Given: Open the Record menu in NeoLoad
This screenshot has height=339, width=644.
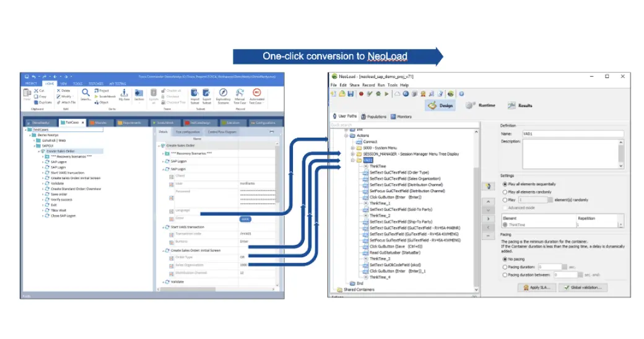Looking at the screenshot, I should click(x=368, y=85).
